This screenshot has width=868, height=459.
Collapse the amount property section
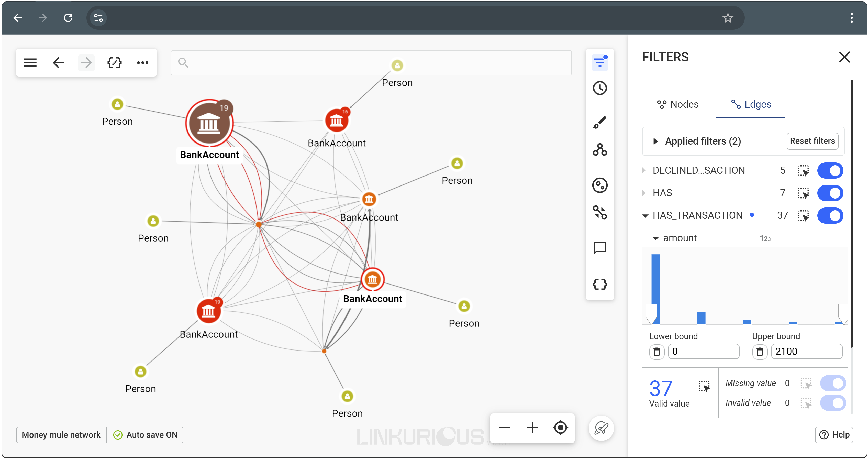tap(655, 238)
